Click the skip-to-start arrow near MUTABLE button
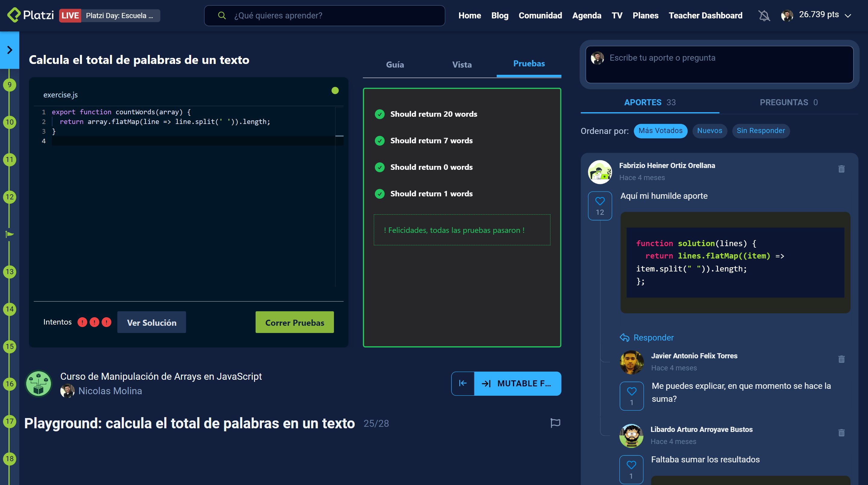This screenshot has width=868, height=485. (463, 383)
